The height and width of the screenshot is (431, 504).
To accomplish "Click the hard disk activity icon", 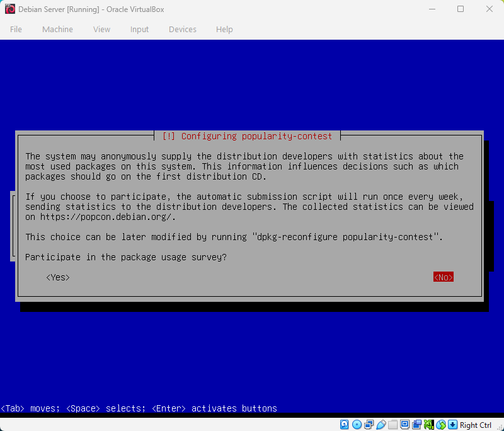I will coord(344,424).
